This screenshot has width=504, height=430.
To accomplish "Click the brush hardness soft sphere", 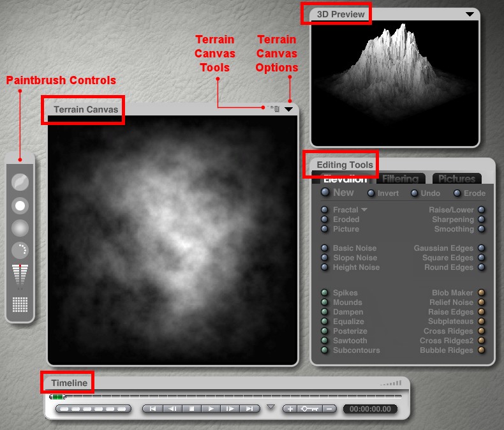I will coord(20,228).
